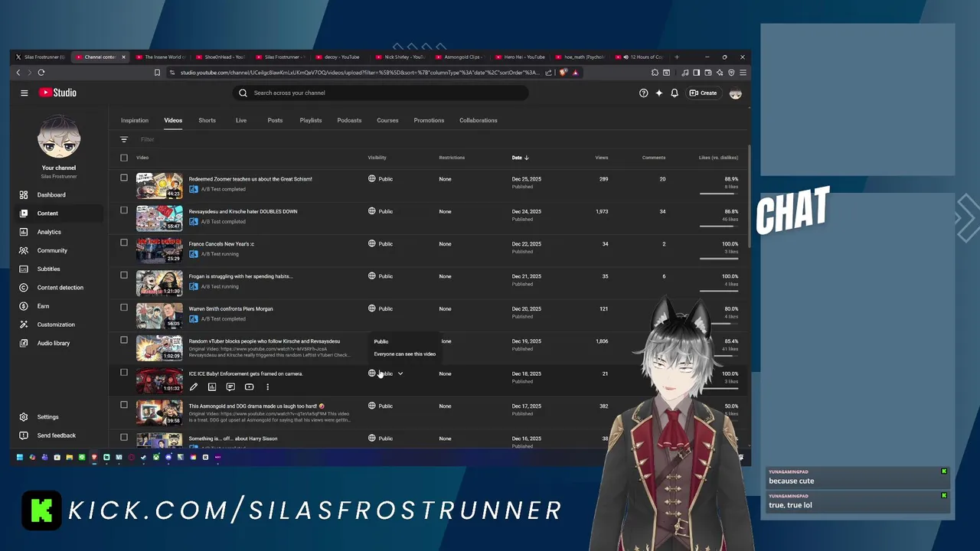
Task: Switch to the Playlists tab
Action: click(x=311, y=120)
